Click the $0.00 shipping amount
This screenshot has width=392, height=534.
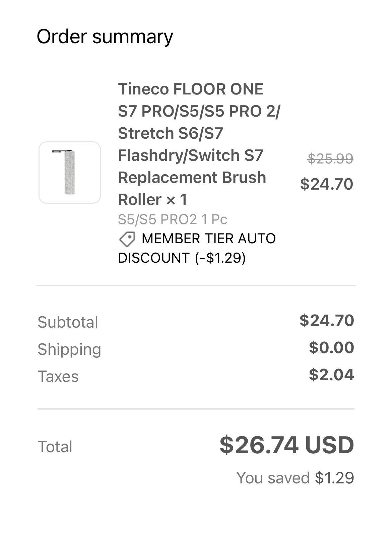(331, 347)
